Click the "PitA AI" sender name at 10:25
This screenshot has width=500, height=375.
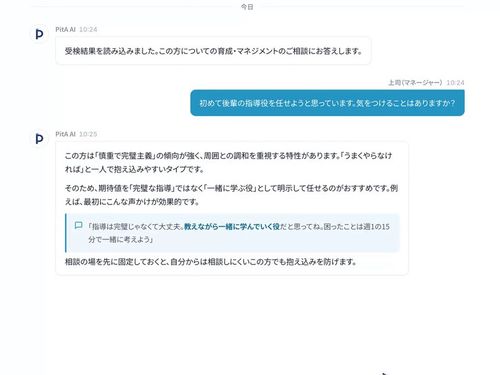click(65, 134)
